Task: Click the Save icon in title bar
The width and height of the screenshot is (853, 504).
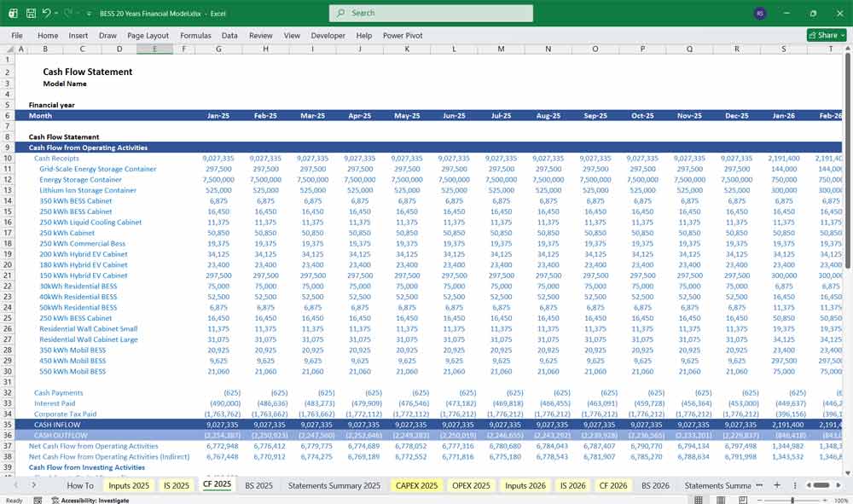Action: click(x=31, y=14)
